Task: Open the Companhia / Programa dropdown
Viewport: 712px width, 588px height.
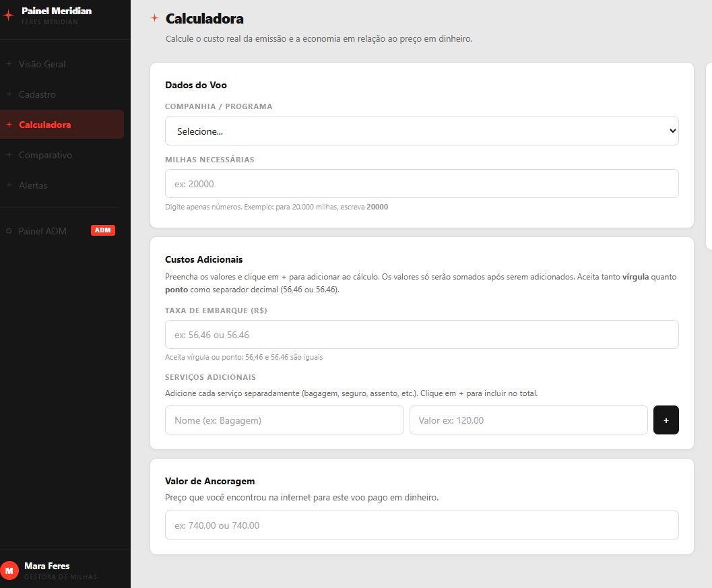Action: point(422,131)
